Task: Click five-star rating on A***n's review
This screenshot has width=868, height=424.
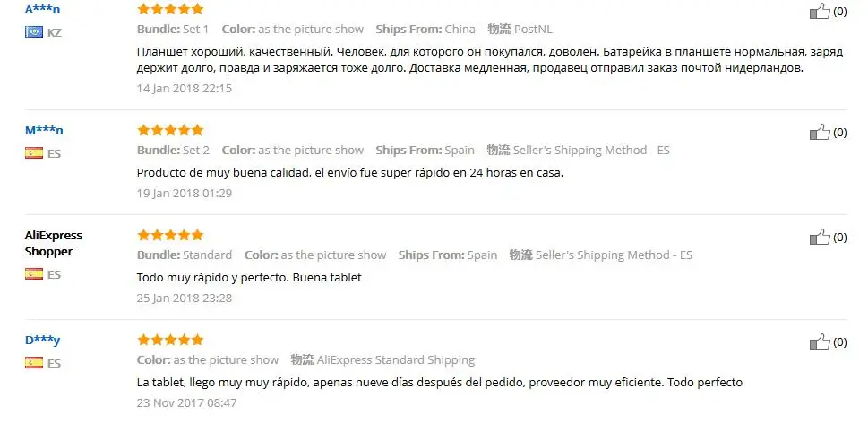Action: click(x=170, y=9)
